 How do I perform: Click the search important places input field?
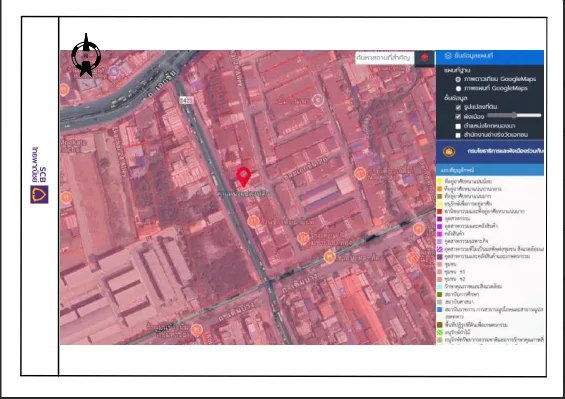[x=384, y=58]
